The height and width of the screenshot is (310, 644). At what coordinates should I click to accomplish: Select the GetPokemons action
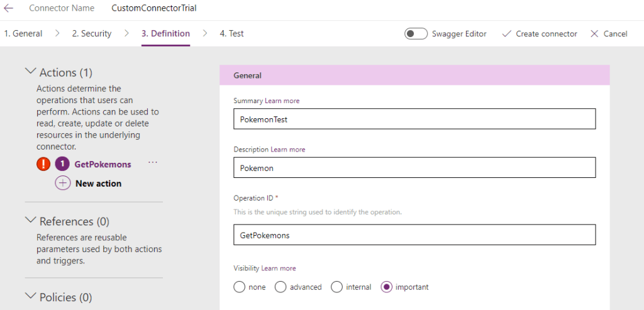pyautogui.click(x=103, y=164)
